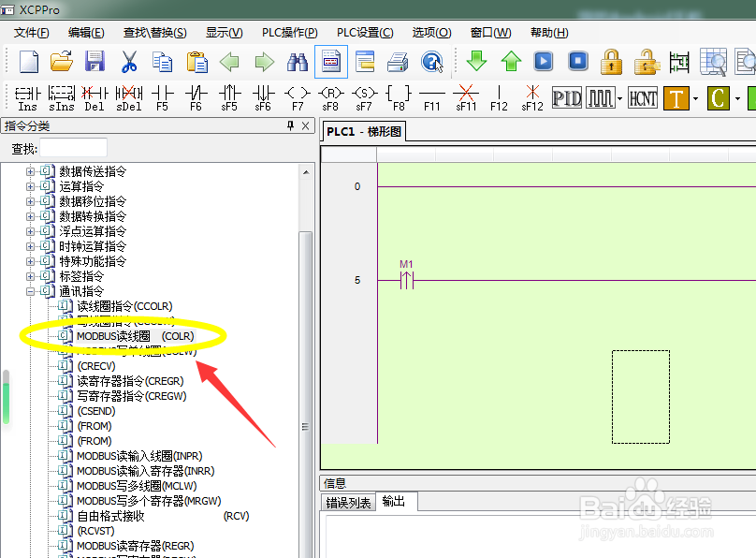Click the 查找 search input field
756x558 pixels.
(x=73, y=148)
